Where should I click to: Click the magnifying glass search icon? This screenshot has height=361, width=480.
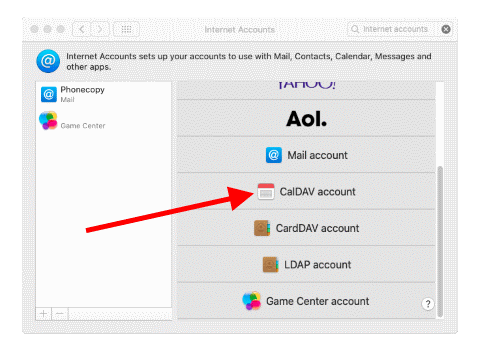click(355, 29)
